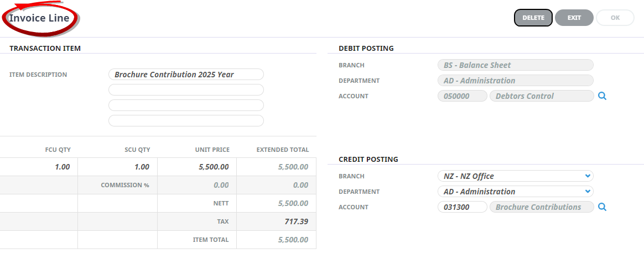Edit the credit account code 031300
Screen dimensions: 644x259
pyautogui.click(x=462, y=207)
